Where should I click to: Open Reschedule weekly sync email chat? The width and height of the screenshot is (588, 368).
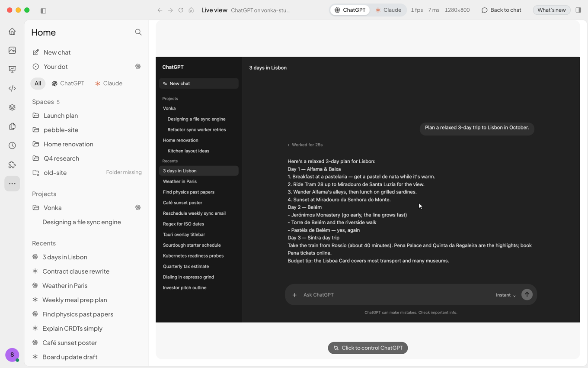click(198, 213)
